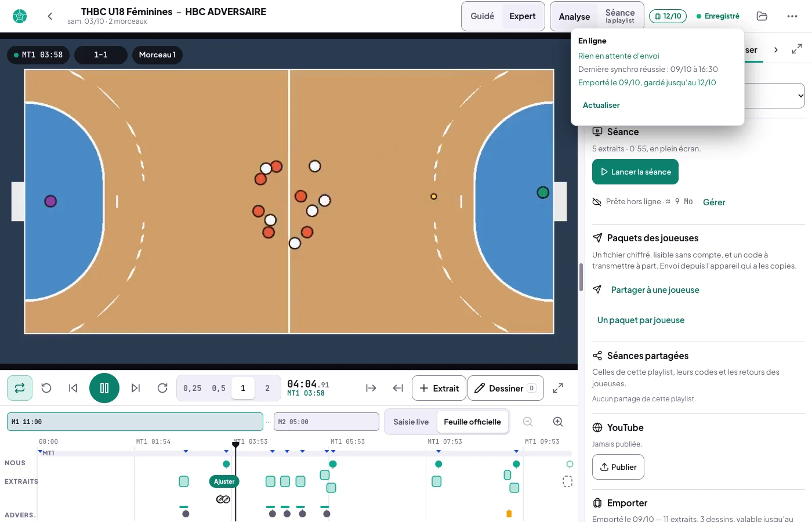
Task: Select the M2 05:00 segment bar
Action: (327, 422)
